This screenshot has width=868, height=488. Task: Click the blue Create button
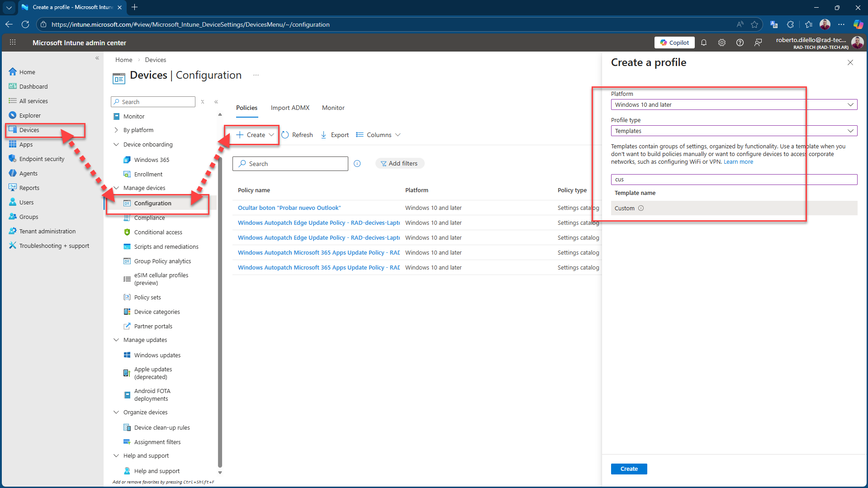(x=629, y=469)
